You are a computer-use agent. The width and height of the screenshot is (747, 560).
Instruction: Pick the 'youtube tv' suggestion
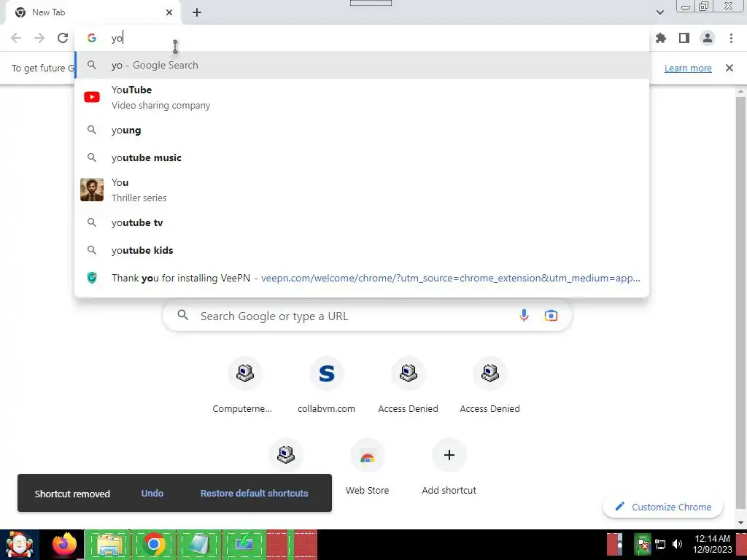pos(362,222)
